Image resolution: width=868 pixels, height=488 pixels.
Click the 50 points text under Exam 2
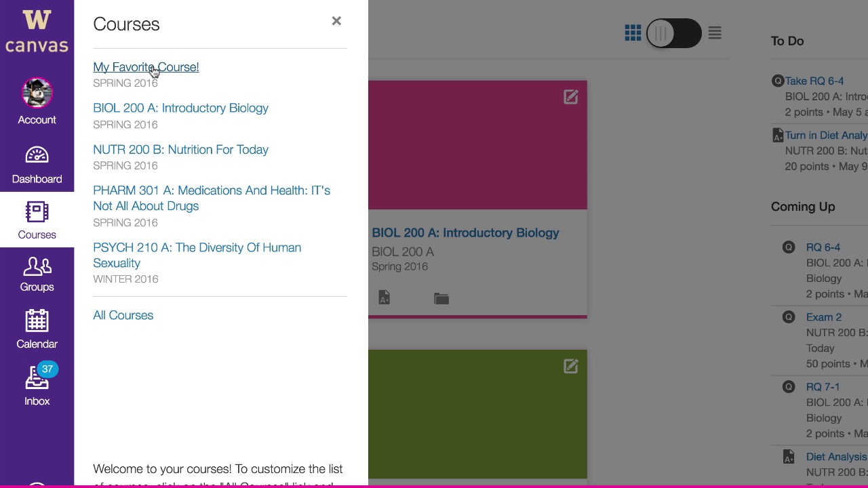[837, 364]
